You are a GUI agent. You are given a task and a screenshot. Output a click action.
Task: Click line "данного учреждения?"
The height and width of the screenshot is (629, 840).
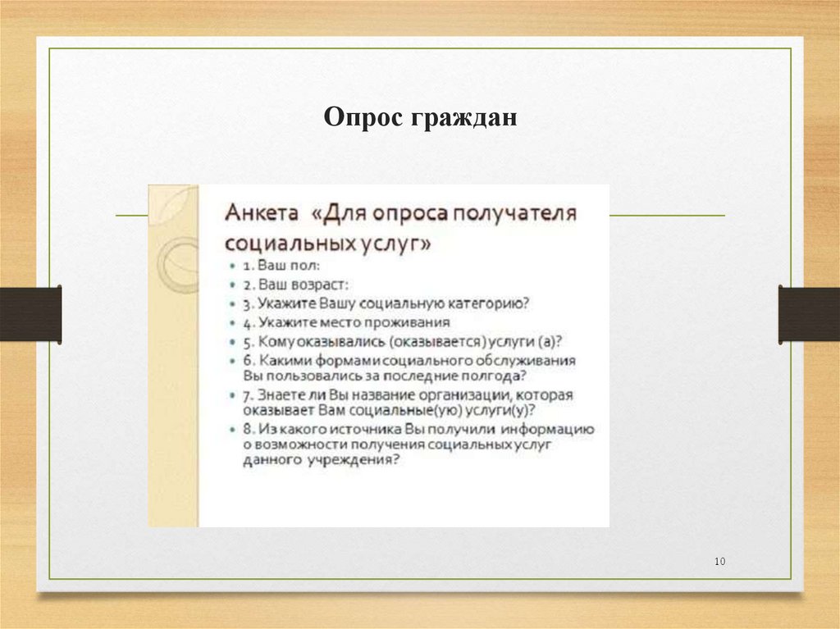coord(322,460)
